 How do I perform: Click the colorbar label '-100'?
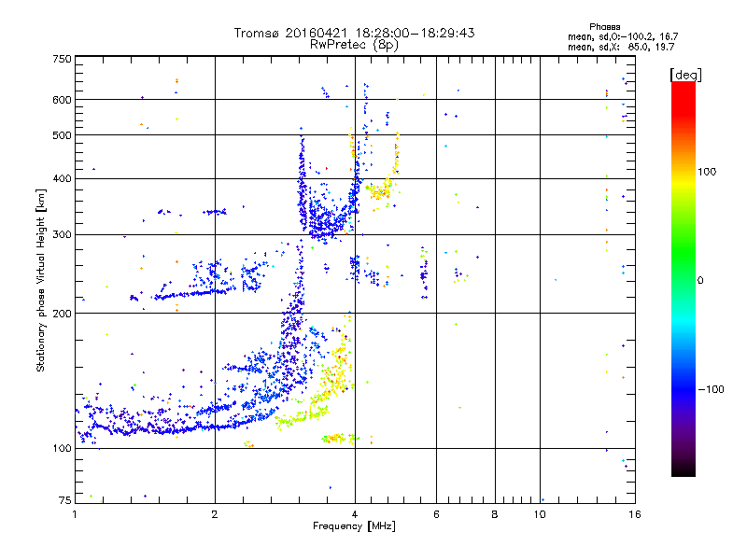[x=711, y=389]
